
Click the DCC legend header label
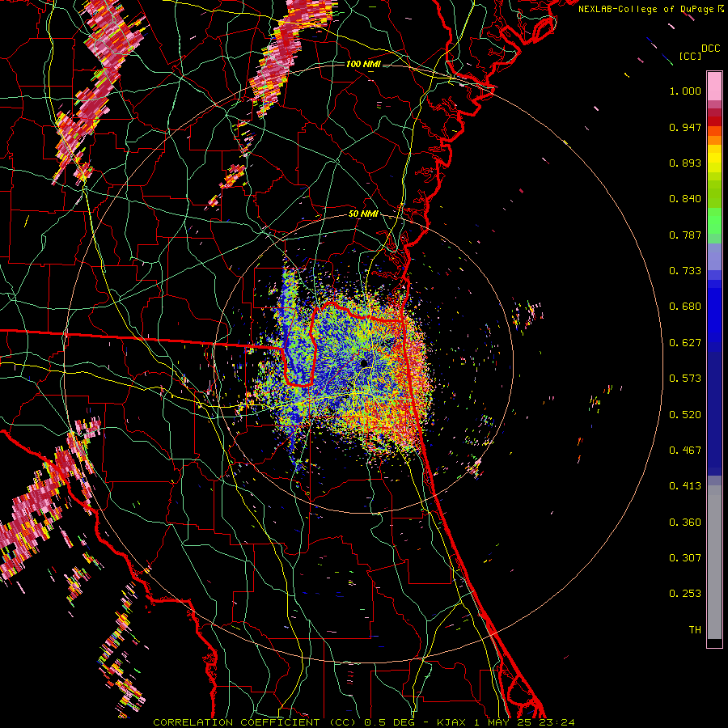click(710, 49)
